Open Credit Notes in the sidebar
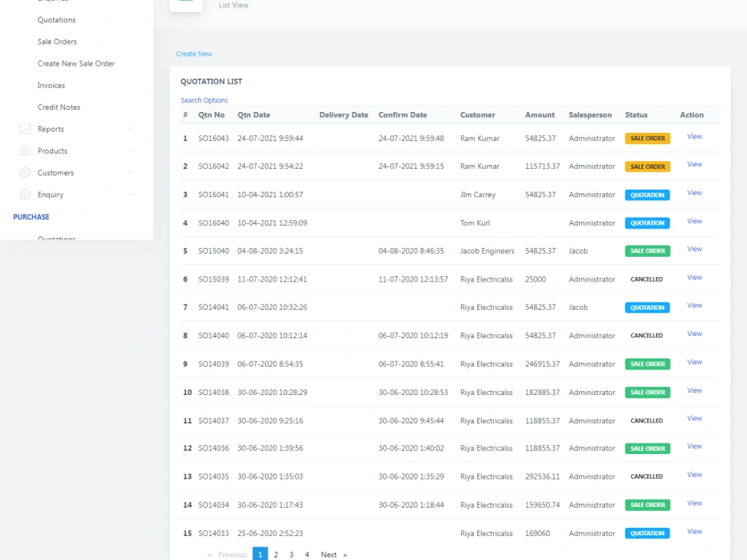This screenshot has height=560, width=747. tap(59, 108)
